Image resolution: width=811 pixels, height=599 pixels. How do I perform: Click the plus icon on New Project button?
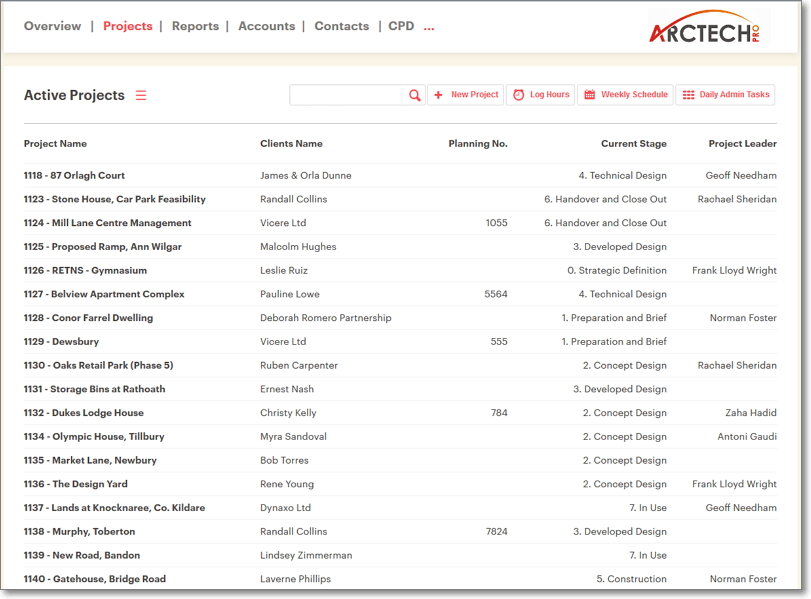pyautogui.click(x=437, y=94)
